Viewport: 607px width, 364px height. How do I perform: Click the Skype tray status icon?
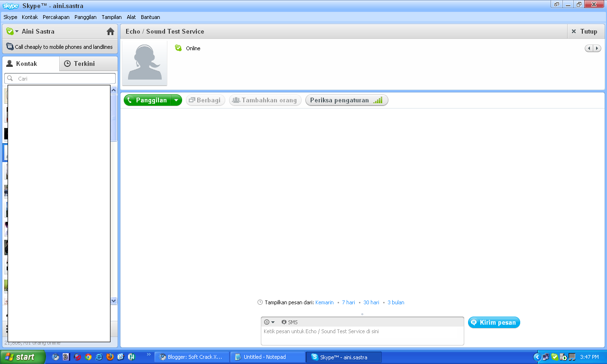(x=554, y=357)
